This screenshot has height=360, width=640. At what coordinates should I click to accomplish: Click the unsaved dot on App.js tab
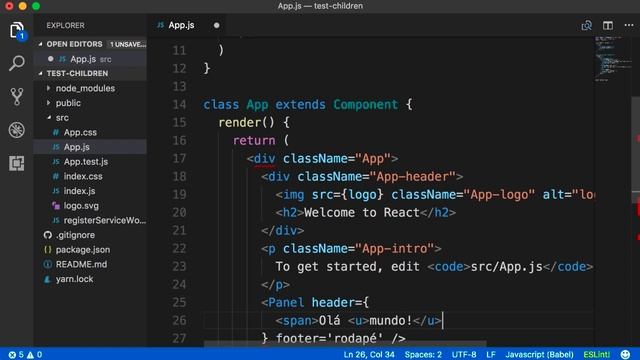point(216,25)
